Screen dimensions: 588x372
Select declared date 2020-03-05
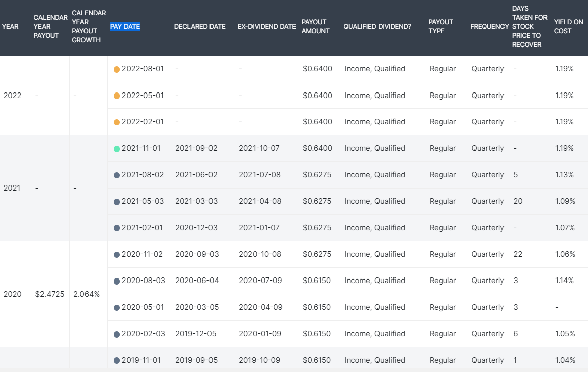pos(197,307)
